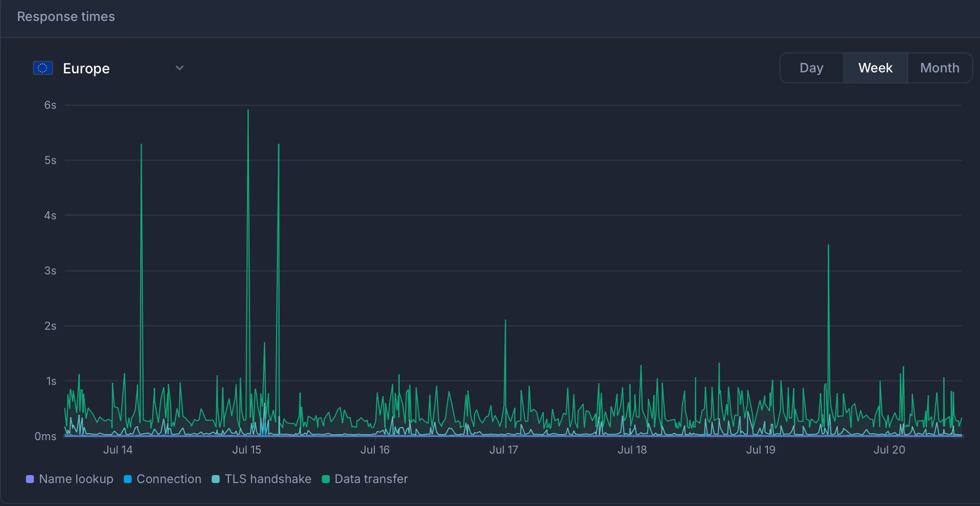This screenshot has width=980, height=506.
Task: Expand the Europe region dropdown chevron
Action: (180, 68)
